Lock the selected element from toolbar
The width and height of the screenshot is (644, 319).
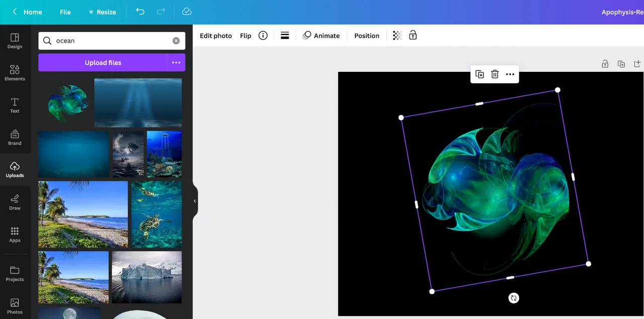[413, 35]
